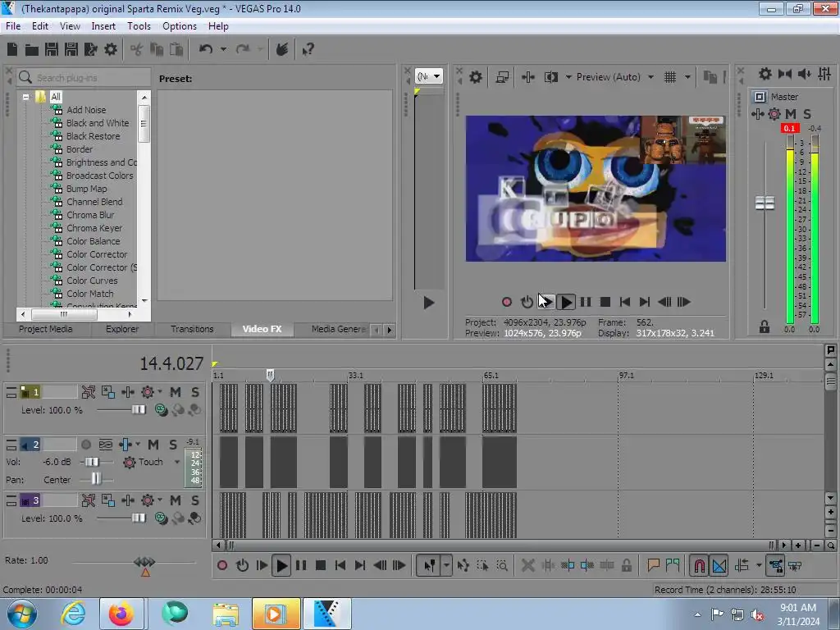Screen dimensions: 840x630
Task: Toggle Master fader lock icon
Action: (765, 326)
